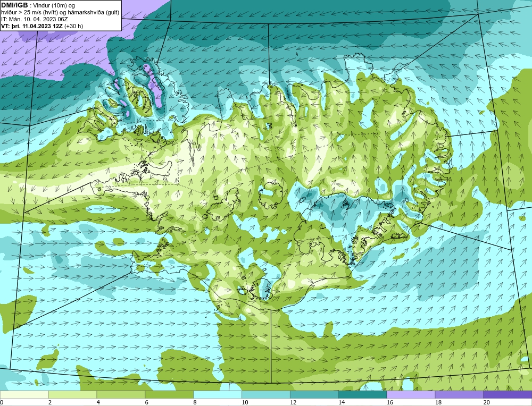Click the legend scale label 20
The width and height of the screenshot is (532, 406).
[x=486, y=402]
